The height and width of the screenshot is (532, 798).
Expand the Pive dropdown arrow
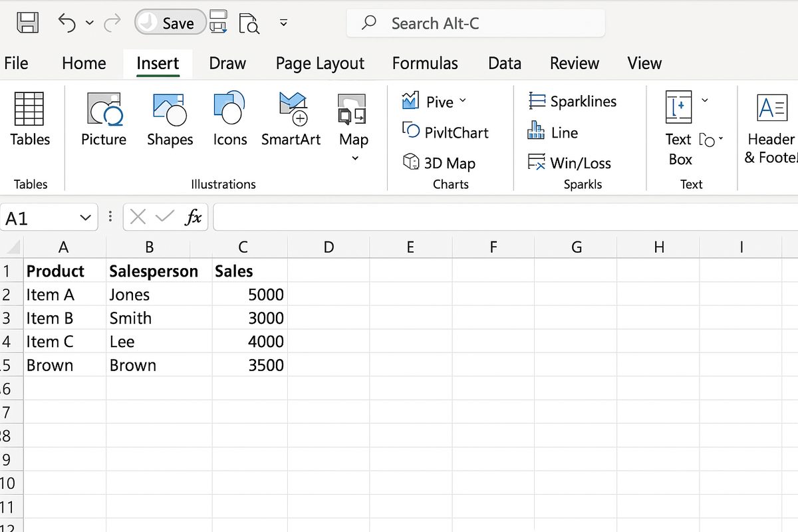tap(463, 101)
